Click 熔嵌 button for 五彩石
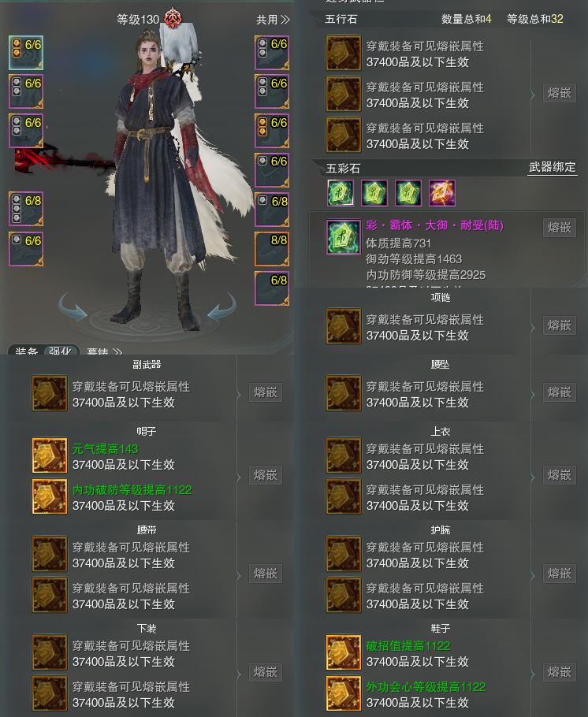Viewport: 588px width, 717px height. pyautogui.click(x=559, y=228)
